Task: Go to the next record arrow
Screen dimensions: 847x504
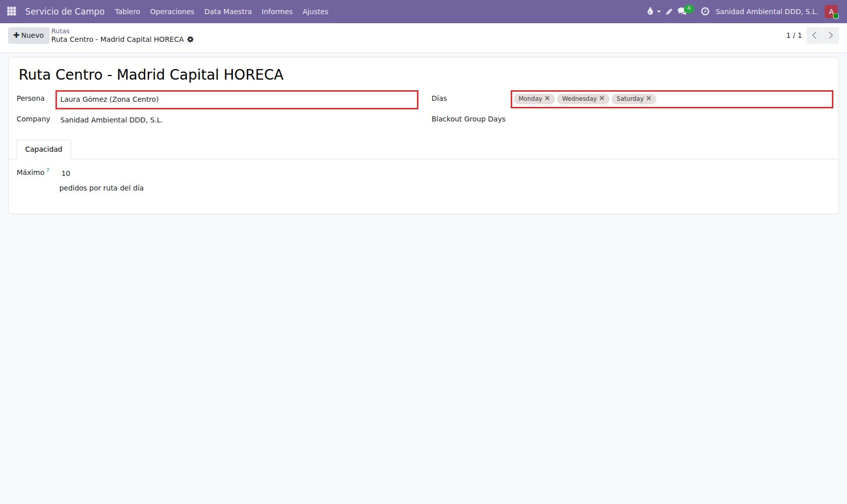Action: (x=830, y=35)
